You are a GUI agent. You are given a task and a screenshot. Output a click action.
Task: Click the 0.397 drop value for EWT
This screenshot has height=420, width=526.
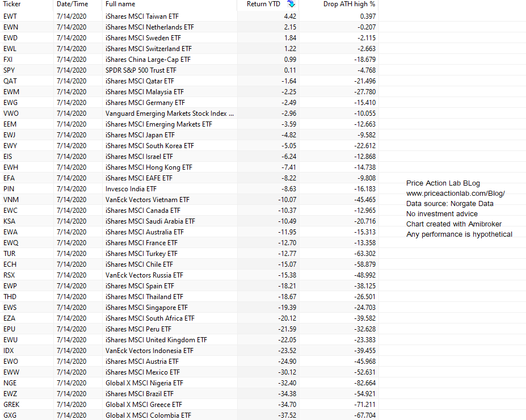coord(368,16)
